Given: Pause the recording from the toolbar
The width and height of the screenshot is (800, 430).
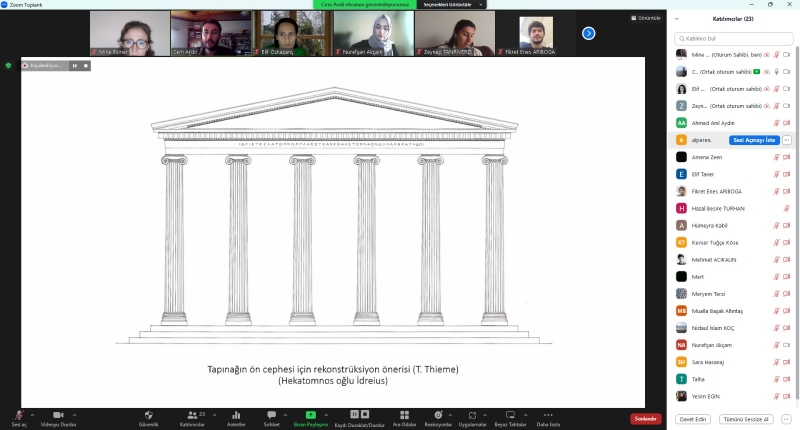Looking at the screenshot, I should point(353,414).
